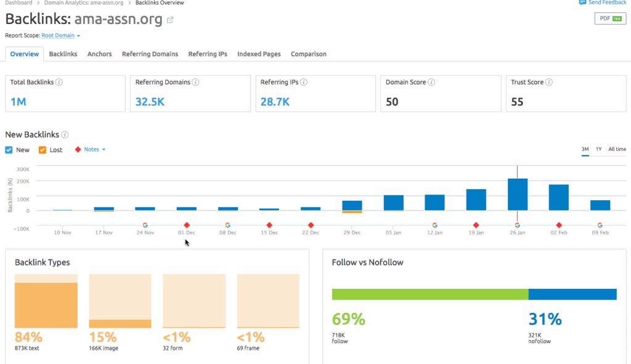This screenshot has height=364, width=631.
Task: Set chart range to 3M
Action: (585, 149)
